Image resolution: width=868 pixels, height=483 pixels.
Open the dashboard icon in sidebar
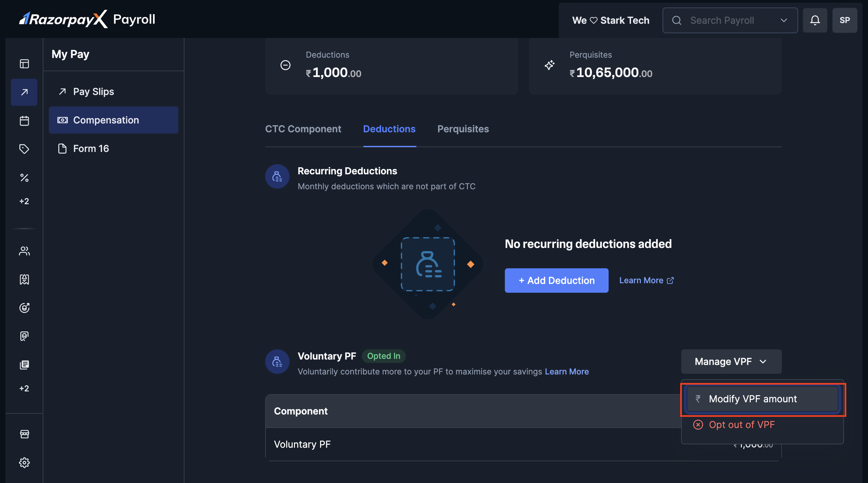(24, 64)
